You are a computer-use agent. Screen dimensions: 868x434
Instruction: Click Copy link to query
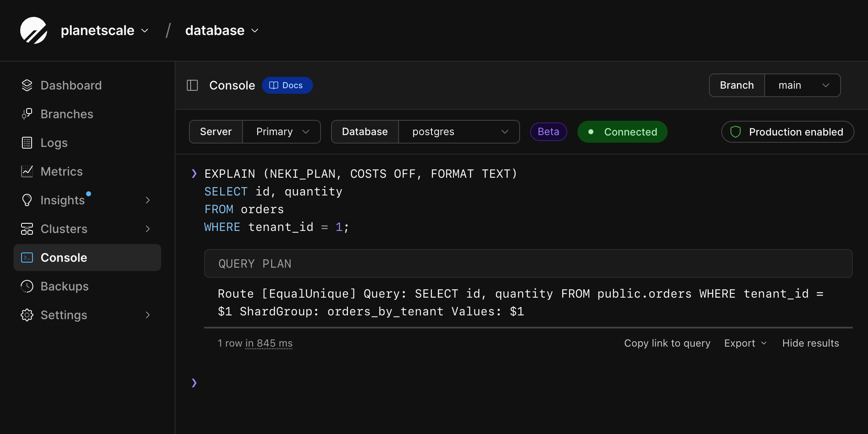667,343
